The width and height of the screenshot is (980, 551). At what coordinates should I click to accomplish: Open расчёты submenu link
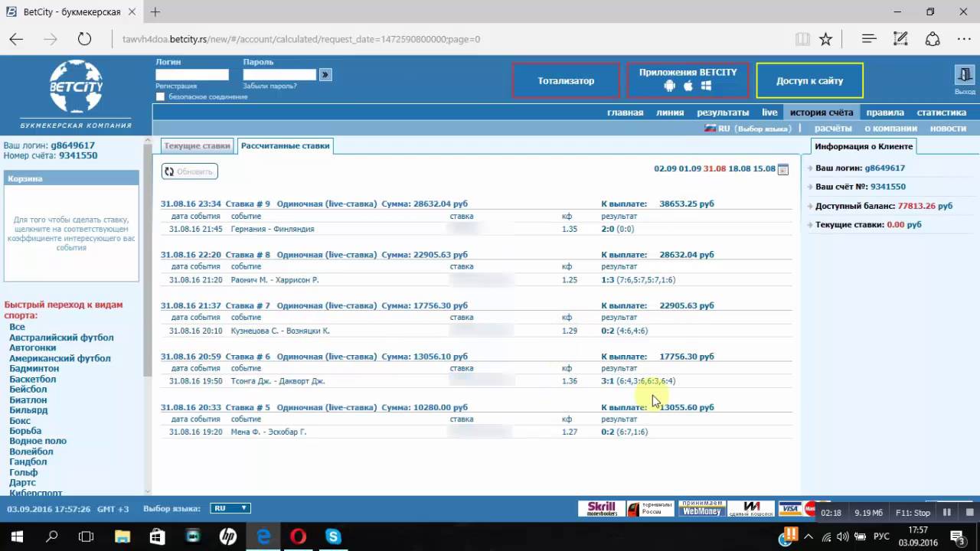pyautogui.click(x=833, y=129)
